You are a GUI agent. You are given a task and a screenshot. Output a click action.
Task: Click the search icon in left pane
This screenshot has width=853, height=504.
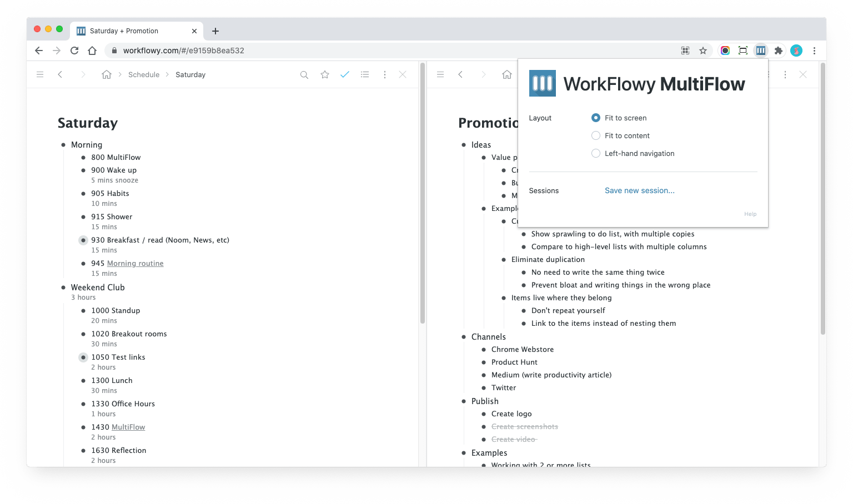(304, 75)
